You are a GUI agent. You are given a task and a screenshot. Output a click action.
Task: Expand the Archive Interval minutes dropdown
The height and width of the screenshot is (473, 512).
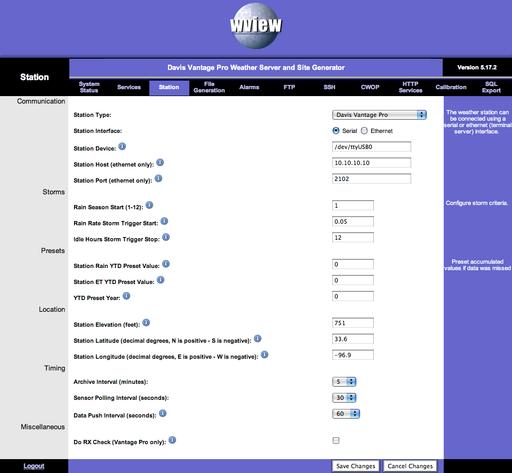click(344, 382)
